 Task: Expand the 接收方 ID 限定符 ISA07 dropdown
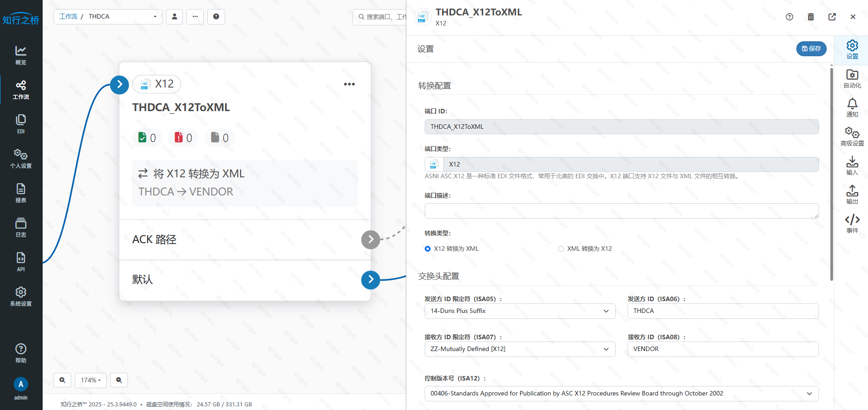[520, 349]
